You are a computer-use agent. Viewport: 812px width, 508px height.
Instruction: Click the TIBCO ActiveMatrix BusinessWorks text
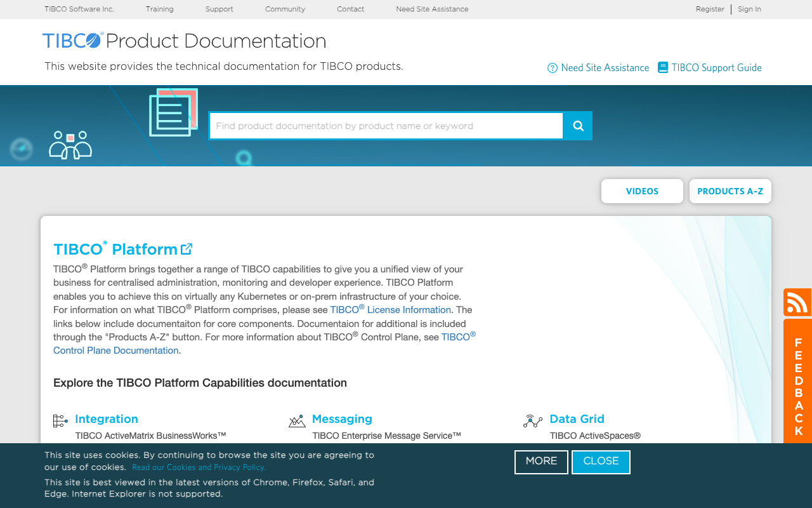click(151, 436)
